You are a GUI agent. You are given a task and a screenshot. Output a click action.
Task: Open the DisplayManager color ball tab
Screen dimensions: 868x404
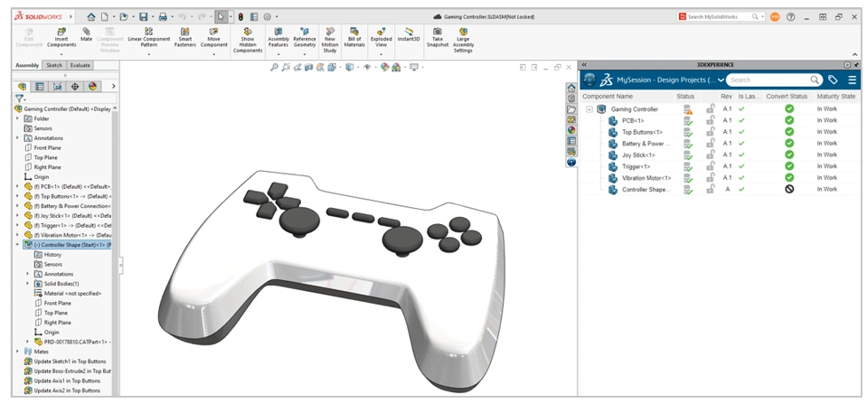tap(92, 87)
